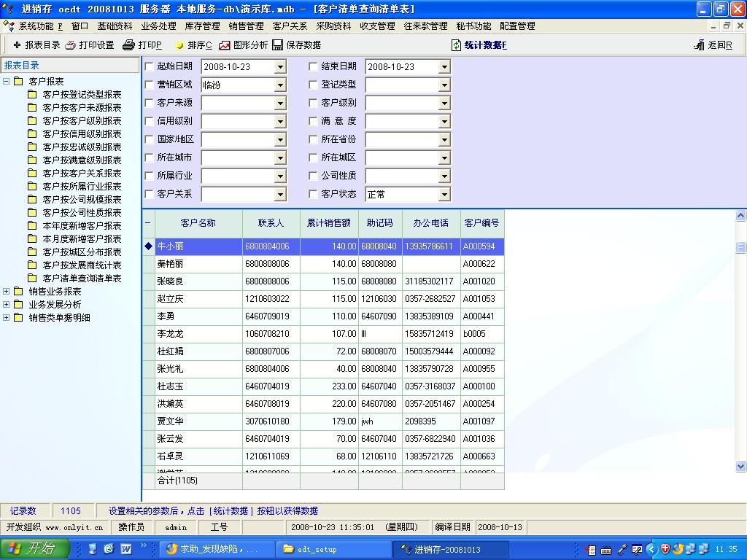Select 客户按满意级别报表 in report tree

point(82,160)
